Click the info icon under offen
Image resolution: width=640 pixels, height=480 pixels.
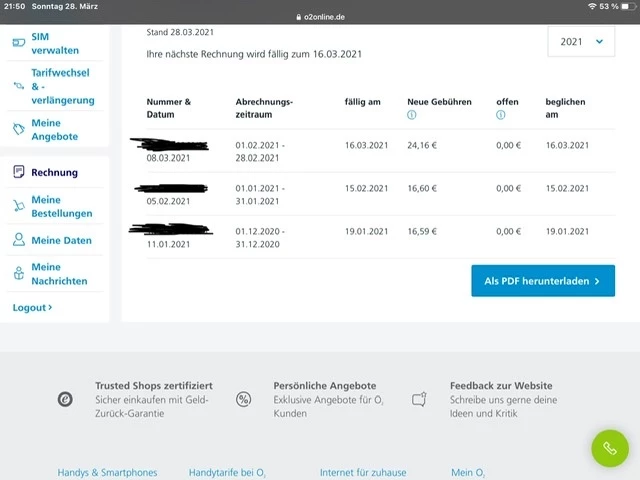pyautogui.click(x=501, y=116)
